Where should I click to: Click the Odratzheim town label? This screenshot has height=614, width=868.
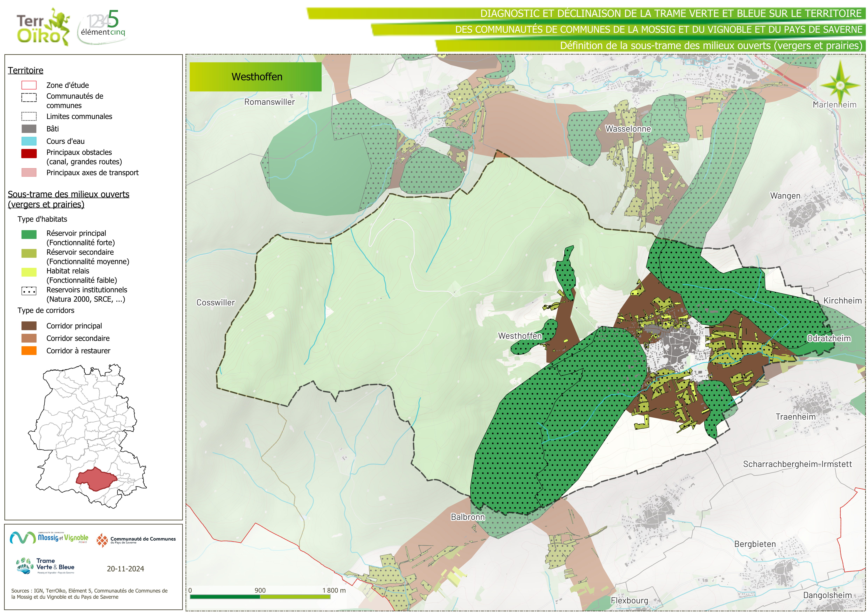(829, 338)
